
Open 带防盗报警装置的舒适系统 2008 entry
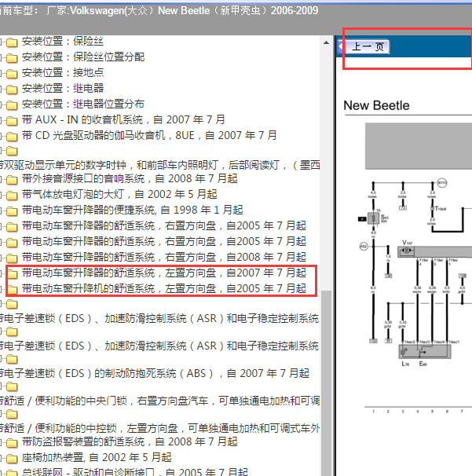pyautogui.click(x=130, y=441)
